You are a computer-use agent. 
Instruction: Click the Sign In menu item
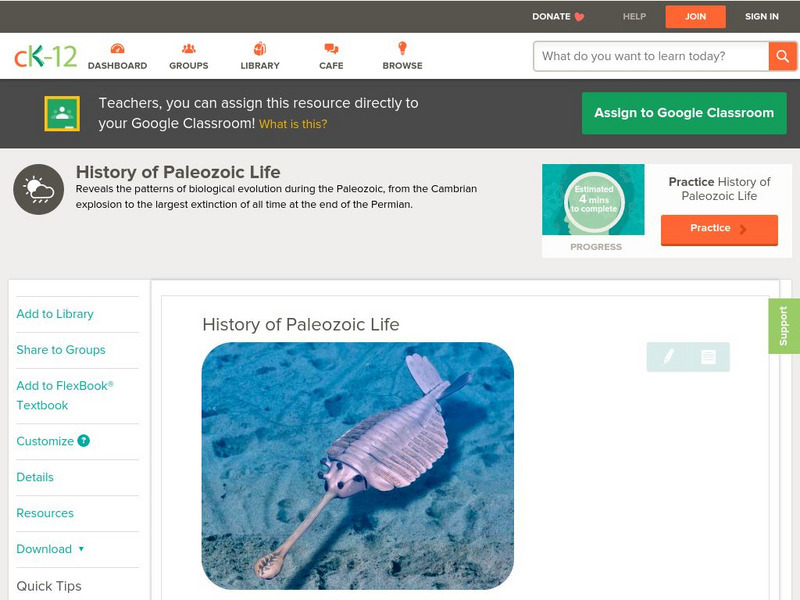[761, 17]
